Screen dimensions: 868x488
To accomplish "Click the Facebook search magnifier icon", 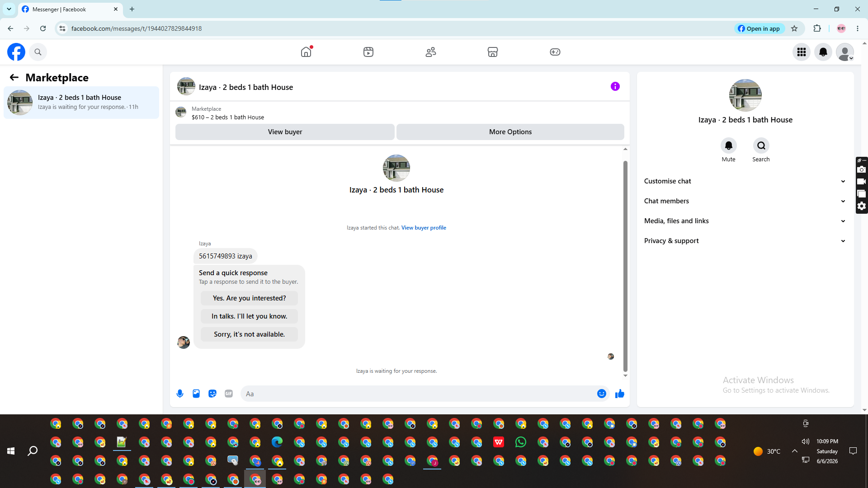I will tap(38, 52).
